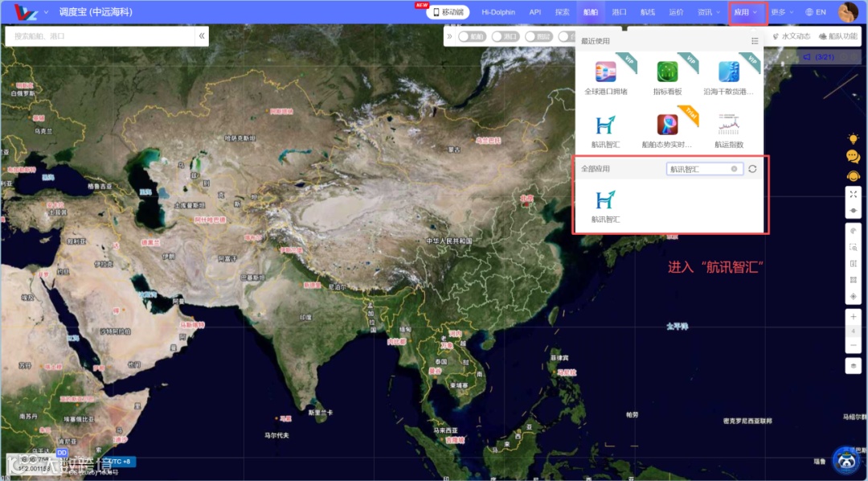Screen dimensions: 868x481
Task: Toggle the 图层 filter switch
Action: [x=538, y=36]
